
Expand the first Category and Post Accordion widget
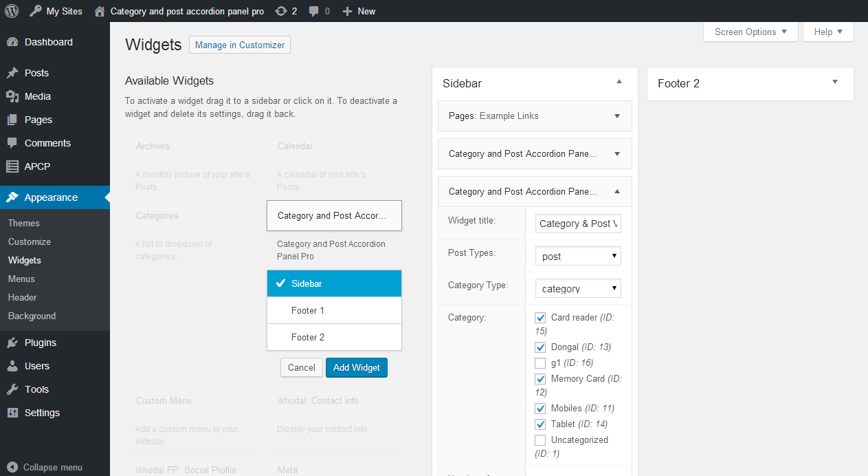tap(617, 153)
